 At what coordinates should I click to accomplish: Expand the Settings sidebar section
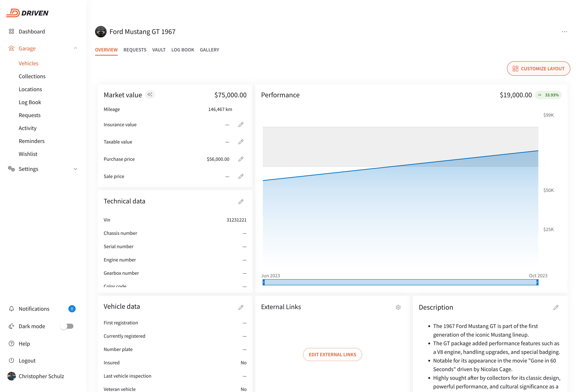click(75, 169)
